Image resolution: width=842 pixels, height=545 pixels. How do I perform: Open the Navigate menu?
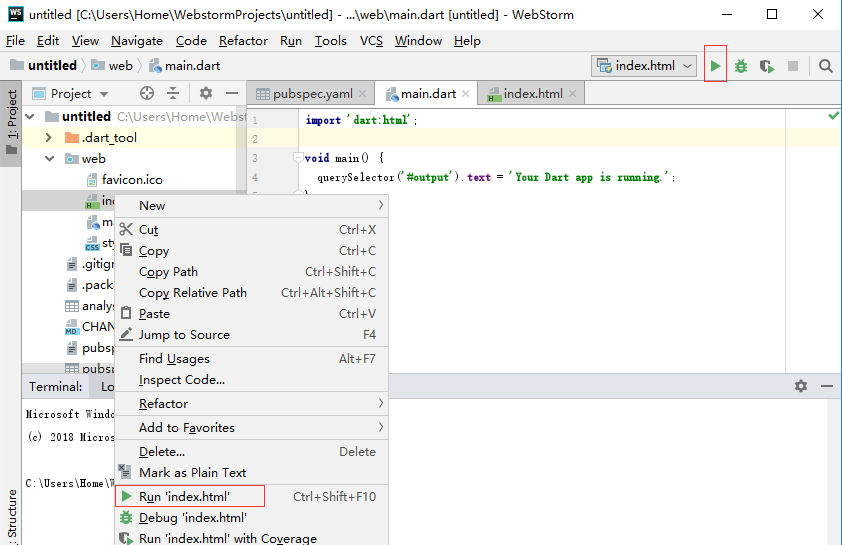[x=137, y=41]
